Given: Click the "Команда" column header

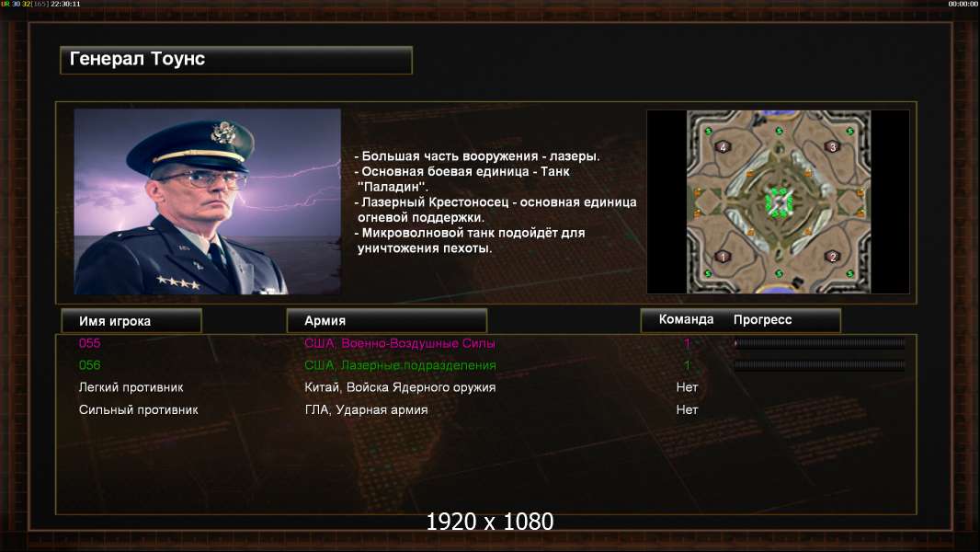Looking at the screenshot, I should tap(686, 319).
